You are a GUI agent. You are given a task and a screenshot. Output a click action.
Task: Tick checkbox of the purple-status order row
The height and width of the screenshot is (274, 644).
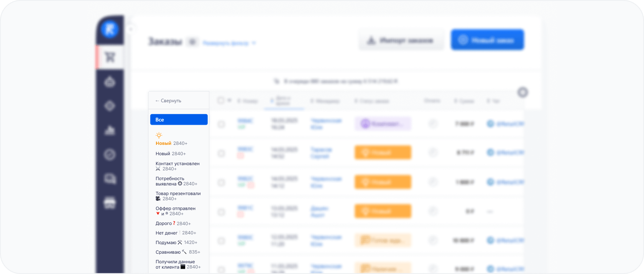tap(221, 124)
